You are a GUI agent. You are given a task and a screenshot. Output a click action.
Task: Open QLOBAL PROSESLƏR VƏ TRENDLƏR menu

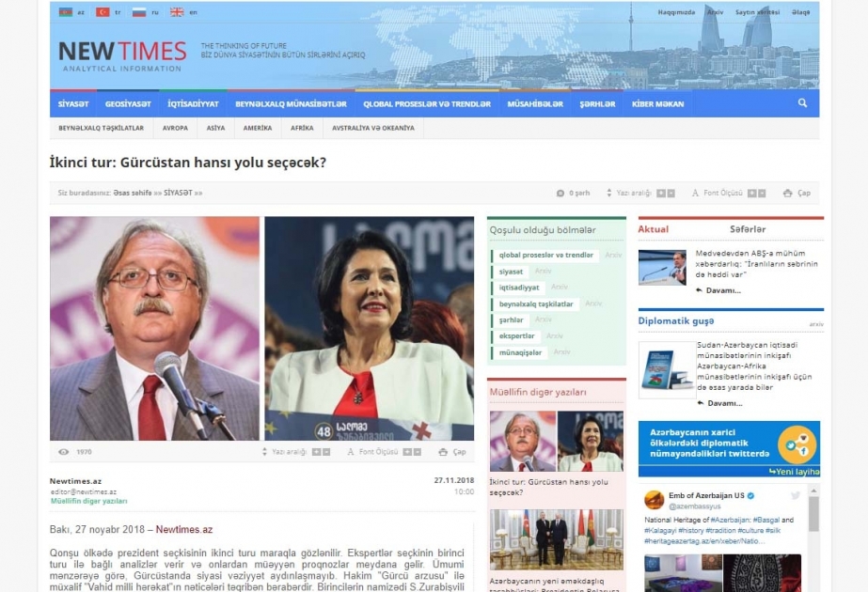point(427,104)
